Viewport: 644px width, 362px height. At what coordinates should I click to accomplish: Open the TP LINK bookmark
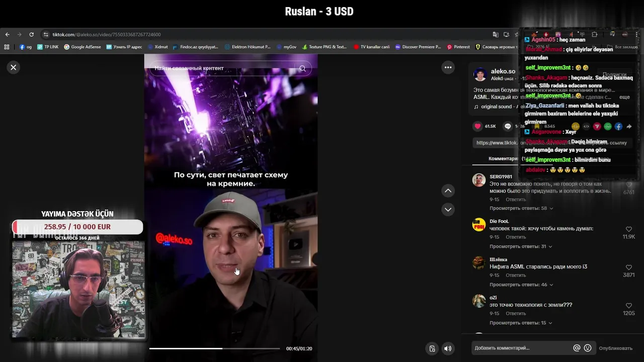[x=48, y=47]
